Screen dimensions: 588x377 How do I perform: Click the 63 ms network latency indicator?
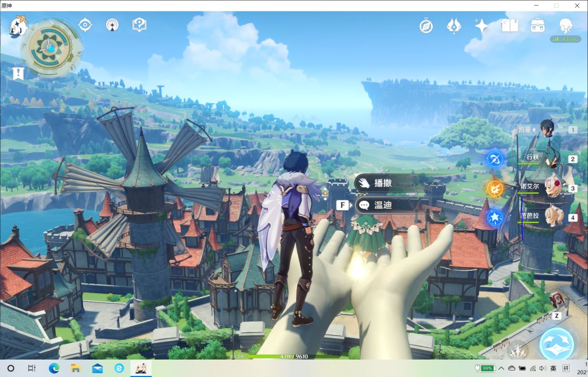566,39
